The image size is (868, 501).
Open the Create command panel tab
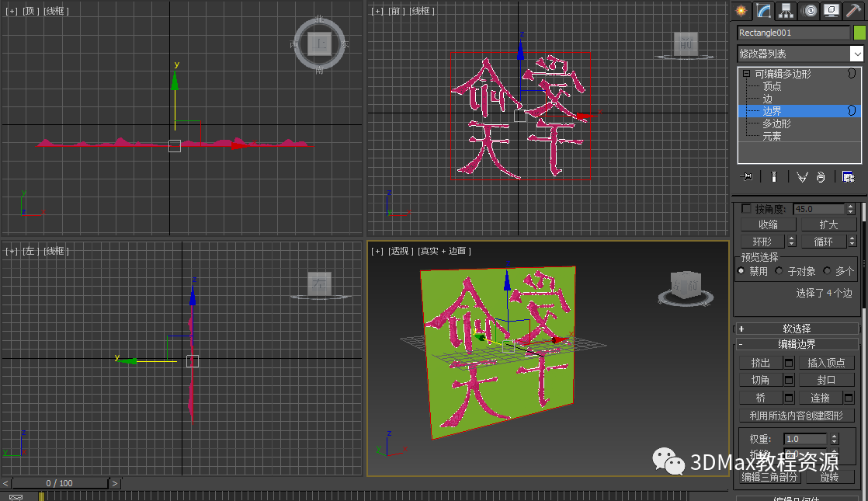pyautogui.click(x=741, y=11)
